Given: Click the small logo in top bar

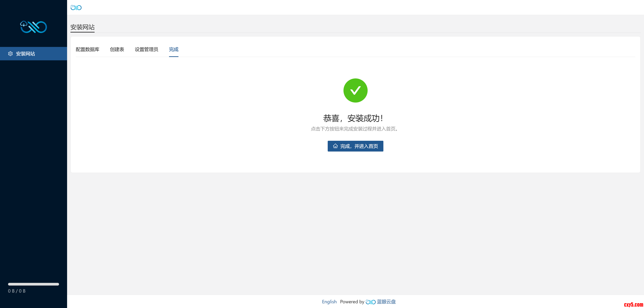Looking at the screenshot, I should click(76, 8).
